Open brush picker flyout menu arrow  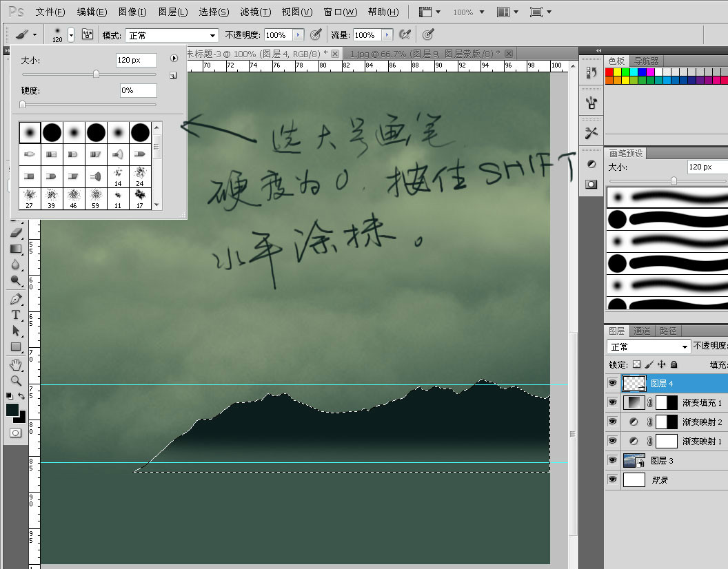[x=174, y=59]
